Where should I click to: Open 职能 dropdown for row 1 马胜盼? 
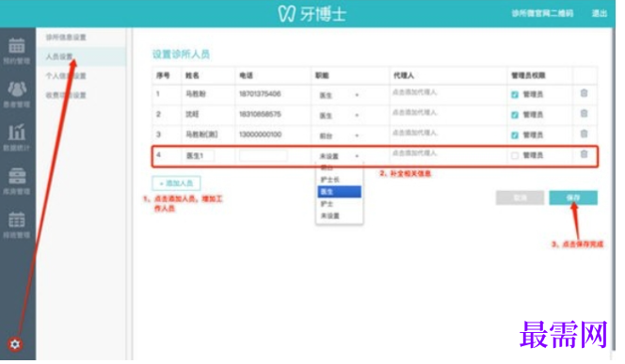[339, 95]
